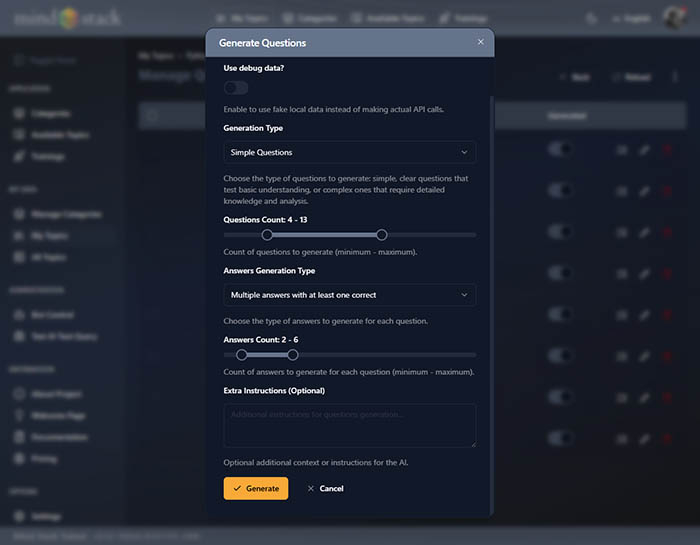Click the dialog's vertical scrollbar
This screenshot has width=700, height=545.
(x=492, y=306)
